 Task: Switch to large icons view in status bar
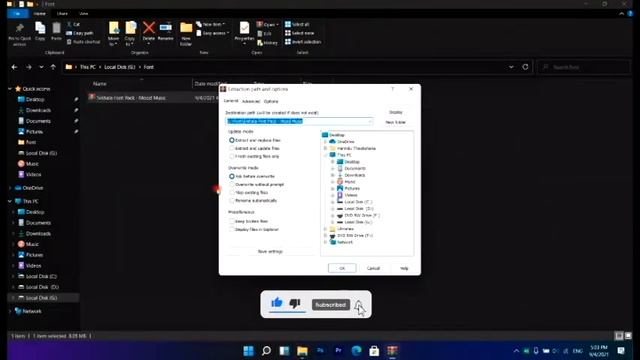628,336
